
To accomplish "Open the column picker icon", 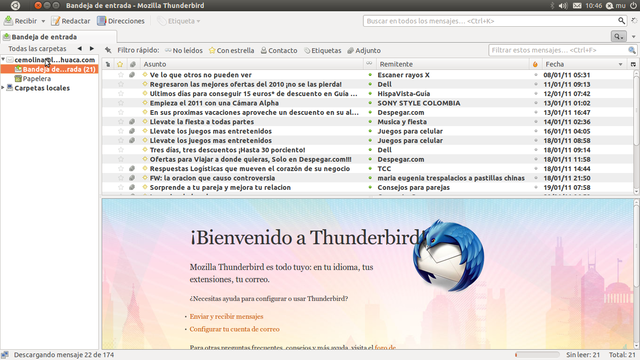I will point(633,64).
